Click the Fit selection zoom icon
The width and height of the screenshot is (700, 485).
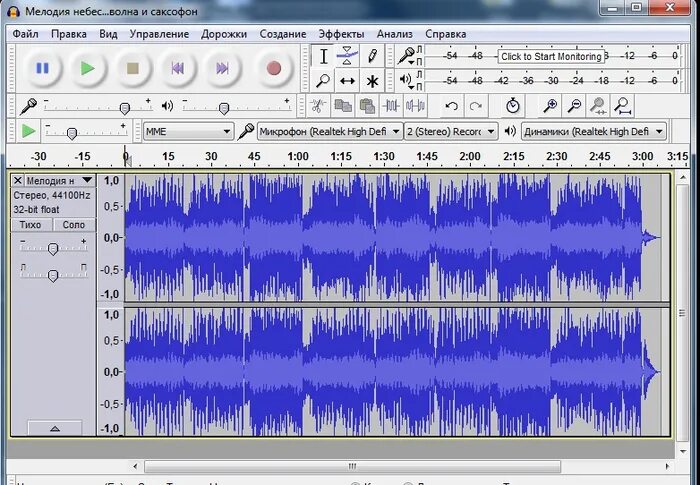598,106
